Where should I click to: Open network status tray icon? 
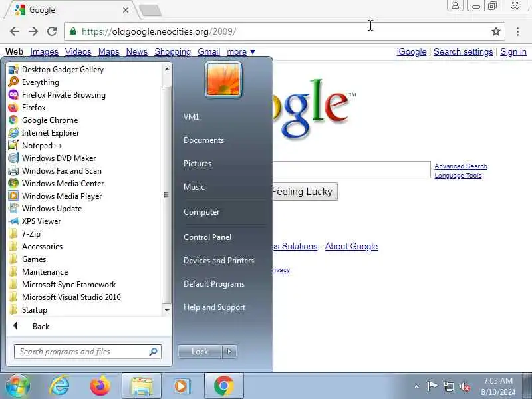pos(448,386)
